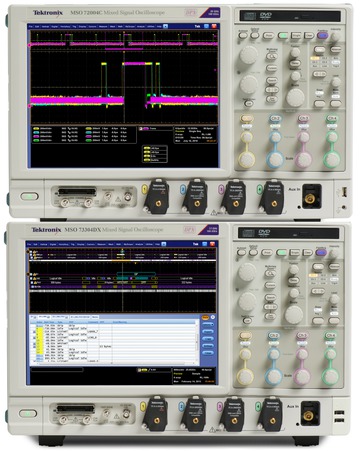
Task: Select large horizontal Scale knob on MSO 73304DX
Action: (294, 315)
